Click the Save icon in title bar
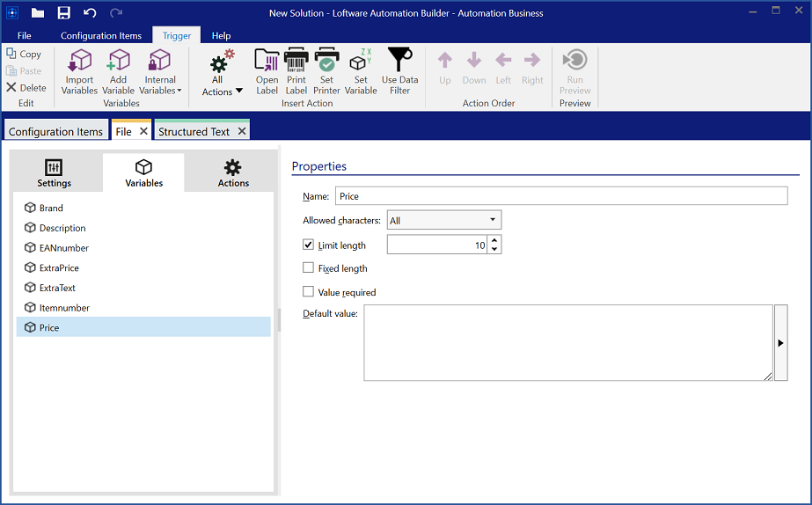Viewport: 812px width, 505px height. pos(64,13)
